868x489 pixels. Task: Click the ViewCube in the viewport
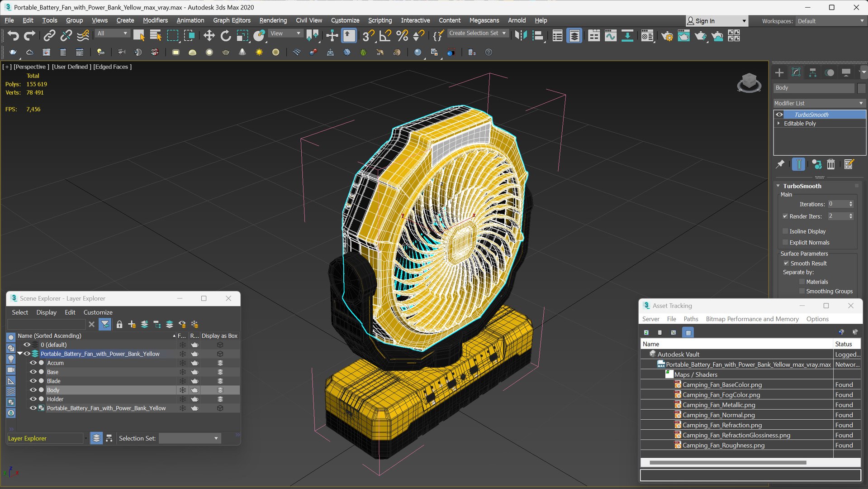tap(749, 83)
